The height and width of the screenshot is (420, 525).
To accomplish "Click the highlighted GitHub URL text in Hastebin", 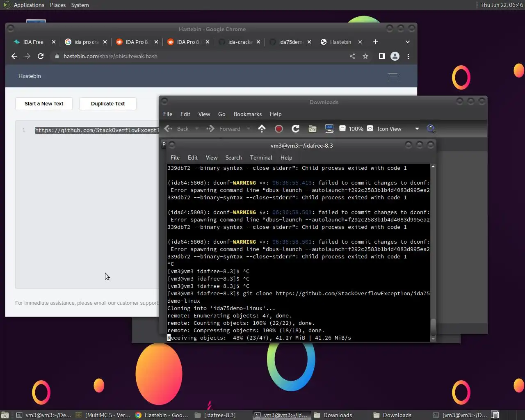I will (x=97, y=130).
